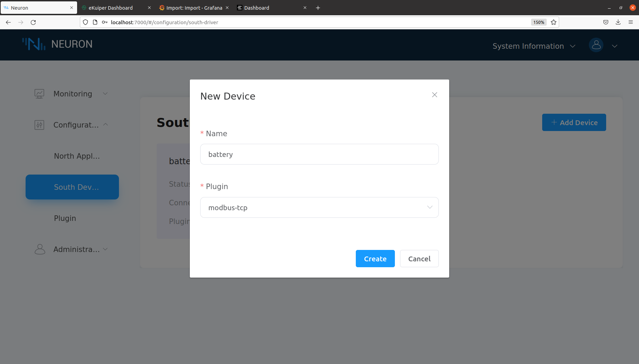Click the 150% zoom level indicator
This screenshot has height=364, width=639.
tap(539, 22)
